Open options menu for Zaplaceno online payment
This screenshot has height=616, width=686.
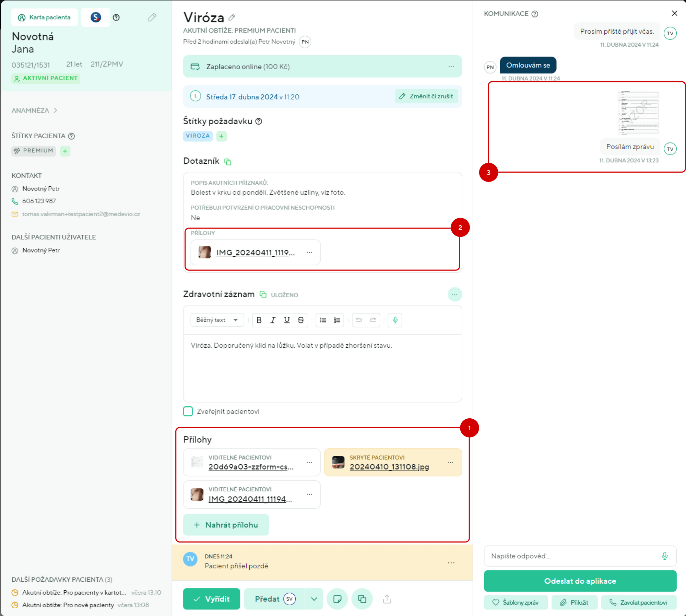451,67
